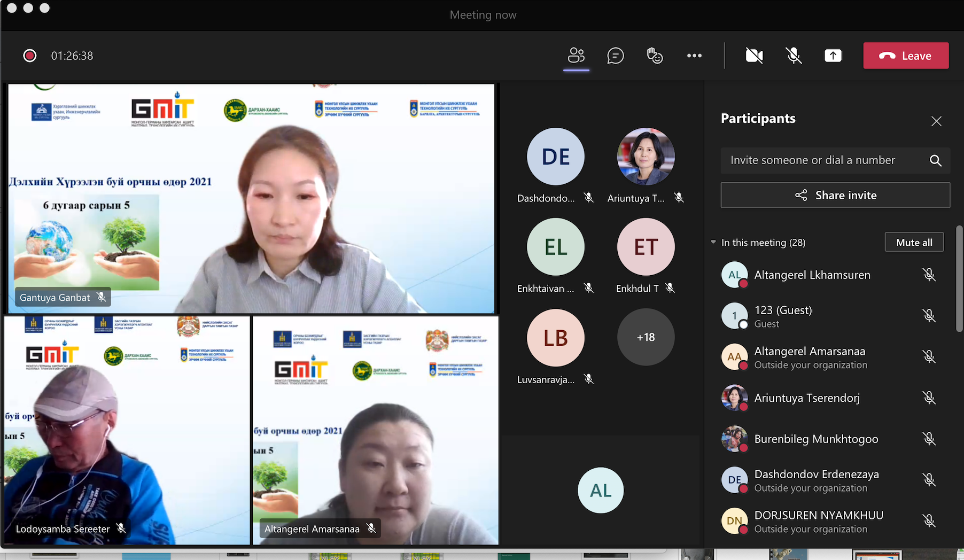Click search magnifier in invite field
Image resolution: width=964 pixels, height=560 pixels.
coord(935,160)
